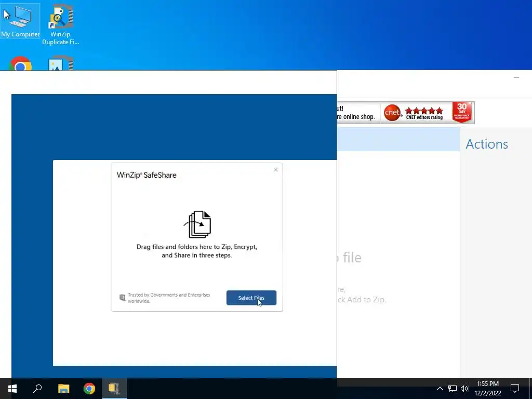532x399 pixels.
Task: Launch Chrome from the taskbar
Action: pos(89,389)
